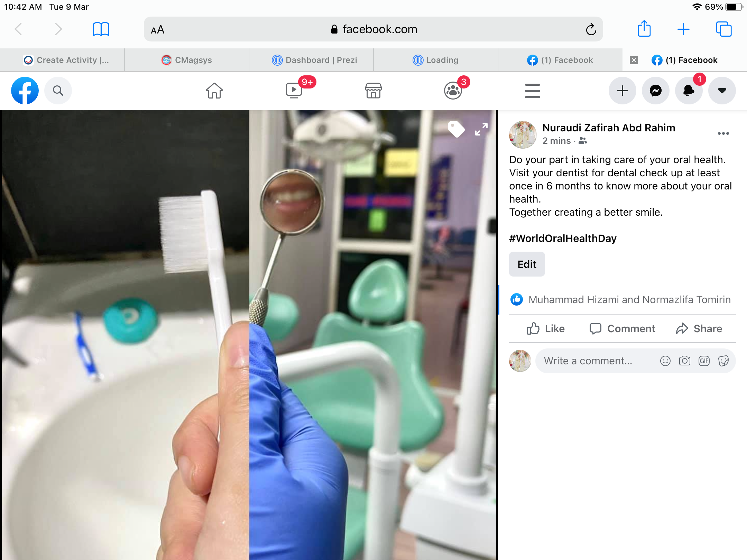Add a sticker to comment
The image size is (747, 560).
click(x=723, y=361)
